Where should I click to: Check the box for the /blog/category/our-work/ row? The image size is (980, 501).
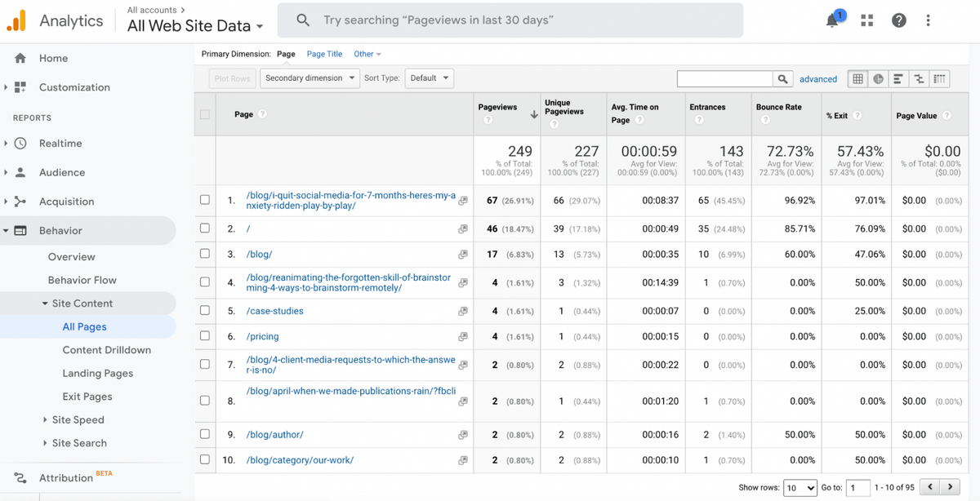205,459
